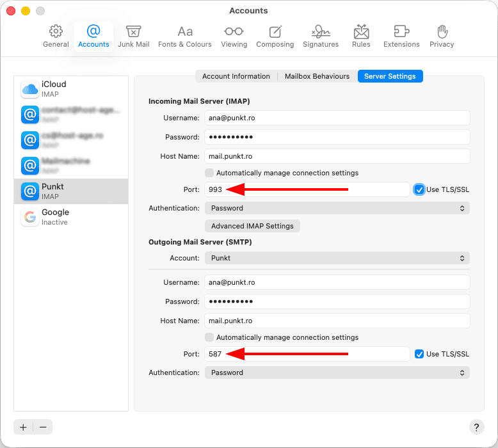Disable Use TLS/SSL for incoming IMAP server
The image size is (498, 448).
coord(419,189)
